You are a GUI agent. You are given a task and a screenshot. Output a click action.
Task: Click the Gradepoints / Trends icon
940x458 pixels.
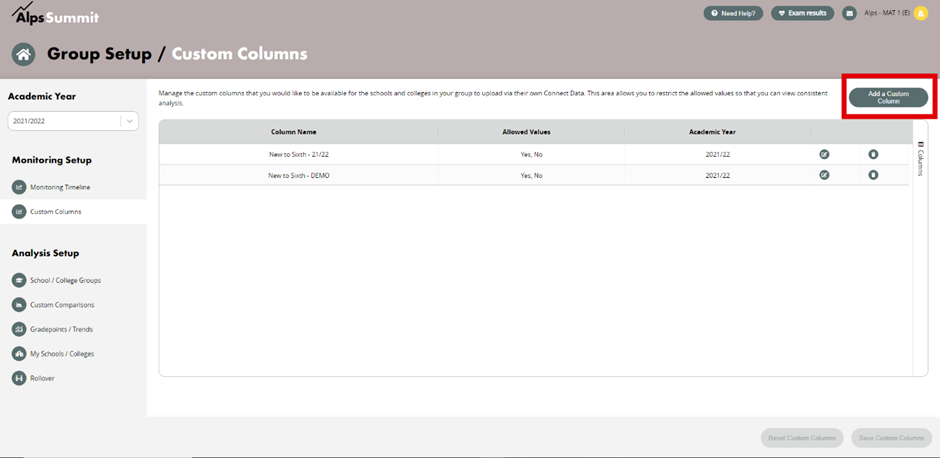click(19, 329)
